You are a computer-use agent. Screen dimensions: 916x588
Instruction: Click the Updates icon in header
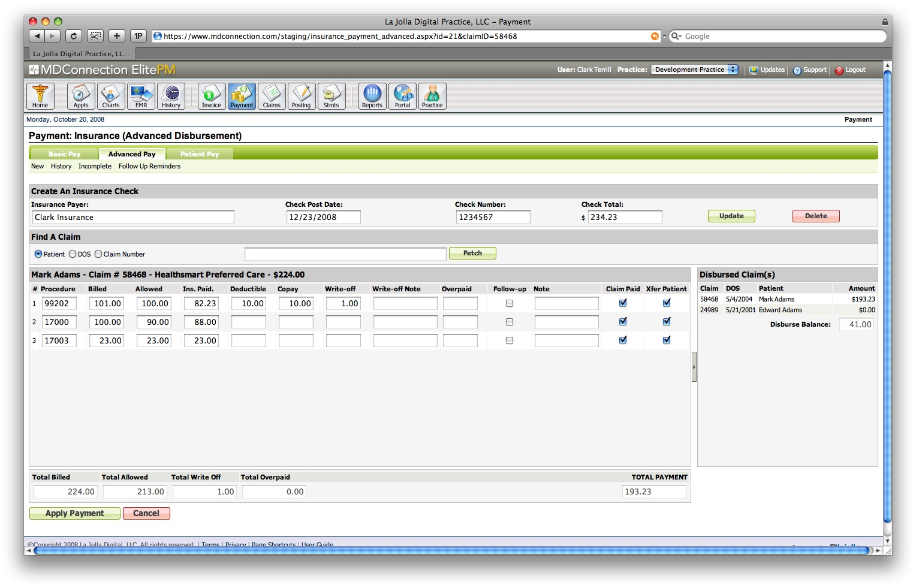[754, 70]
